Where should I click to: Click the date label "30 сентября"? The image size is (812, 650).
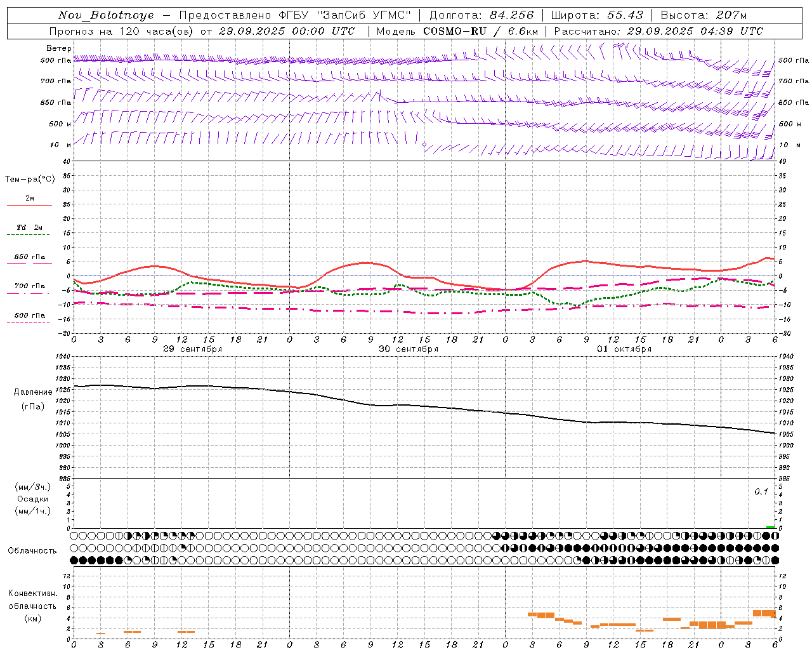coord(409,349)
